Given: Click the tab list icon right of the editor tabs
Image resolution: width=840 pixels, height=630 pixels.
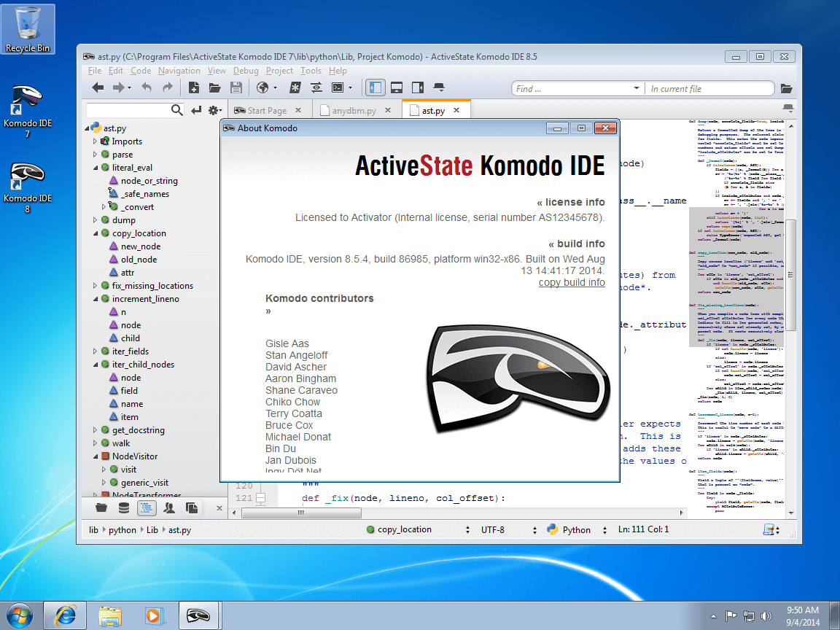Looking at the screenshot, I should (787, 108).
